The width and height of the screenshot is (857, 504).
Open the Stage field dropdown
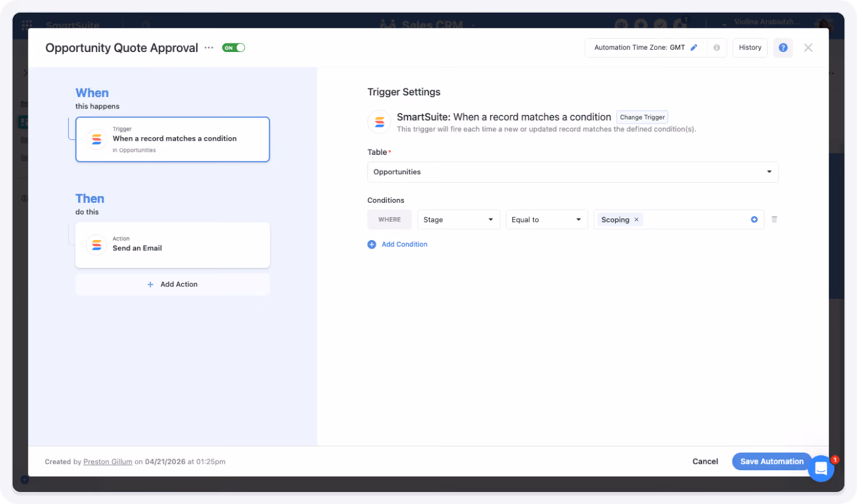coord(459,219)
